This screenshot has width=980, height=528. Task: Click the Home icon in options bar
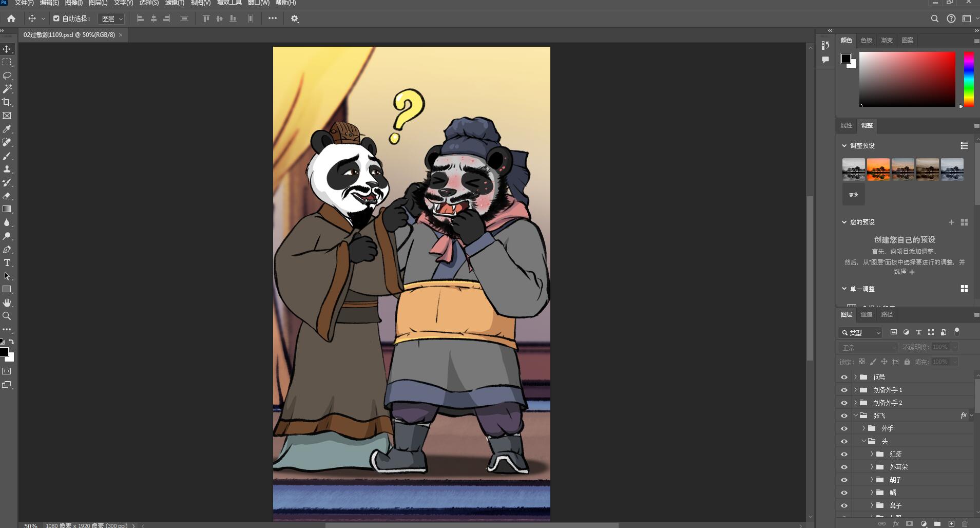pyautogui.click(x=11, y=18)
